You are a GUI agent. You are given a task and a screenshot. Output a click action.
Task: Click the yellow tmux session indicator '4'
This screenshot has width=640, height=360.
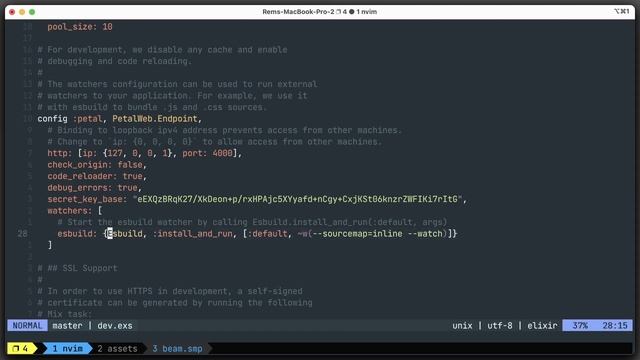(20, 349)
